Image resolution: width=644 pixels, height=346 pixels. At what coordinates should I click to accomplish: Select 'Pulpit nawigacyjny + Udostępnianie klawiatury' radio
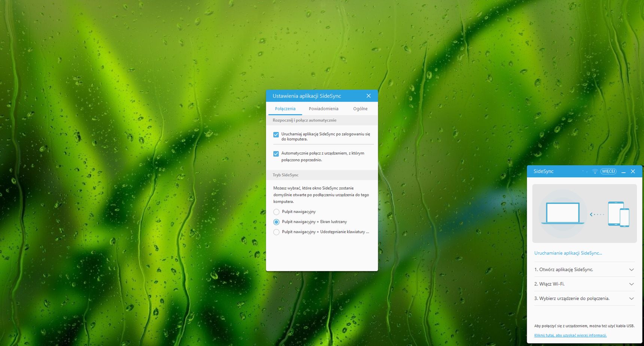click(x=276, y=232)
